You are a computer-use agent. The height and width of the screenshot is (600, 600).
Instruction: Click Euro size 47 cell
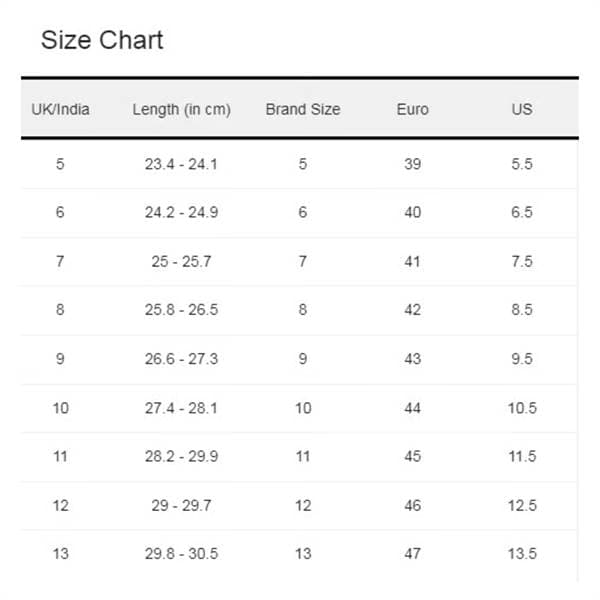pos(412,553)
